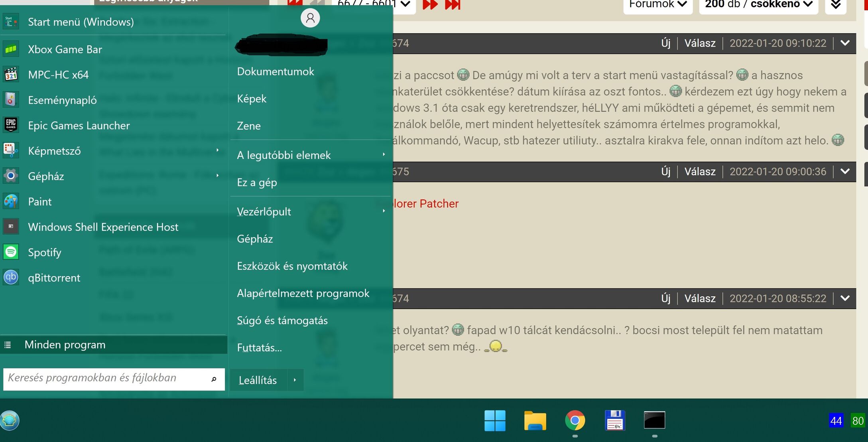
Task: Open Xbox Game Bar from start menu
Action: [65, 49]
